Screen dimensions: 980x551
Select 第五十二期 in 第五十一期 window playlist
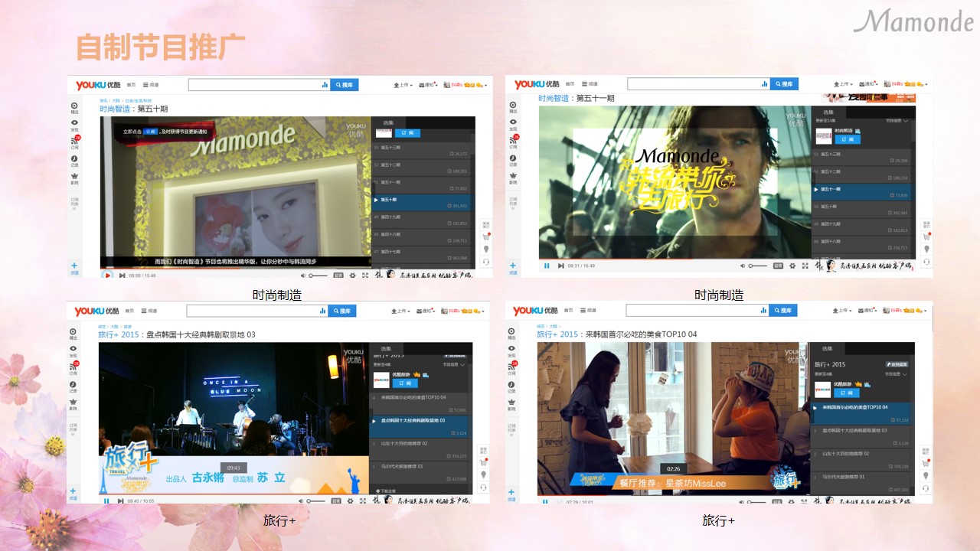[x=861, y=175]
